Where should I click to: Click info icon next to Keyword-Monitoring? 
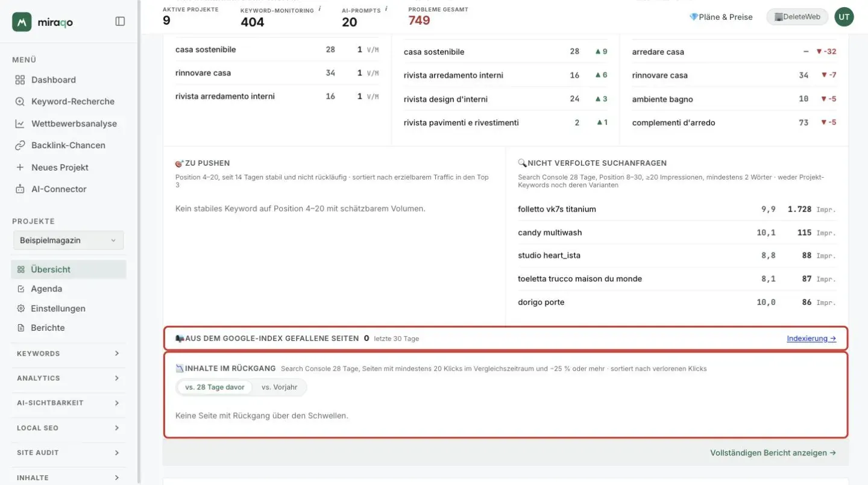click(319, 9)
